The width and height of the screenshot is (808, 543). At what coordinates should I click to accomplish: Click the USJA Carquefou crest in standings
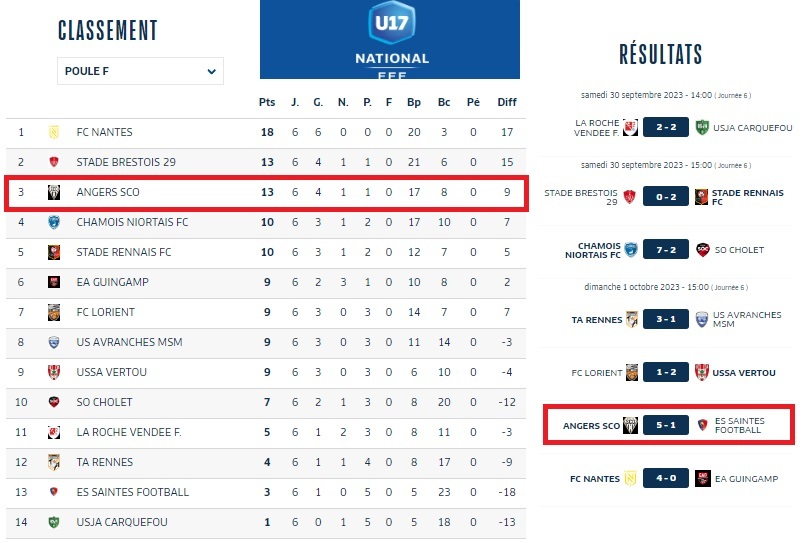click(x=54, y=522)
